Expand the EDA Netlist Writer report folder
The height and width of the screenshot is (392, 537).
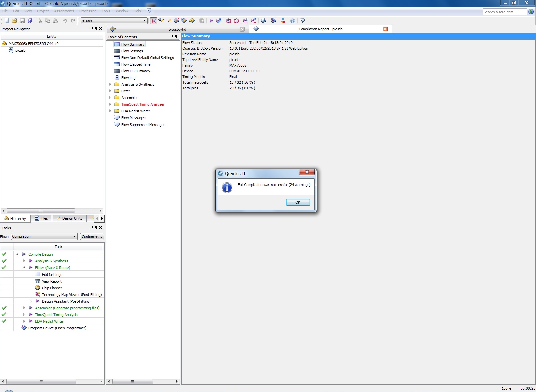pyautogui.click(x=110, y=111)
